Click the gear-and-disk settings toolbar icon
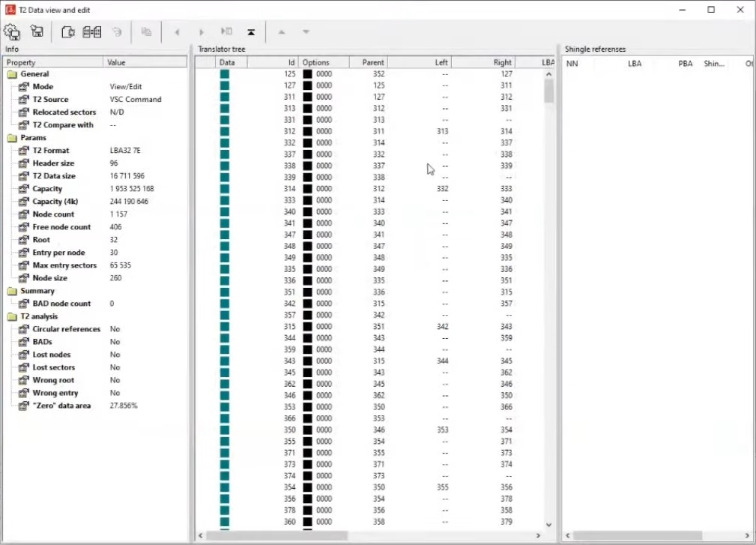Viewport: 756px width, 545px height. [x=12, y=31]
